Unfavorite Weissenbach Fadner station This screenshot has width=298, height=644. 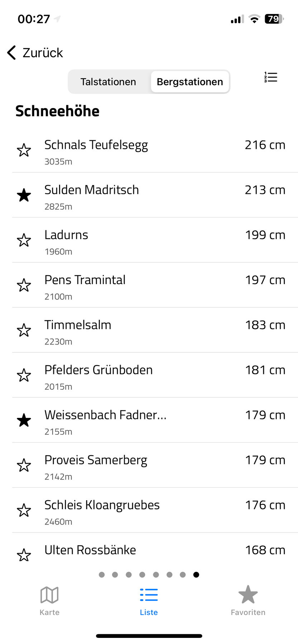[24, 420]
